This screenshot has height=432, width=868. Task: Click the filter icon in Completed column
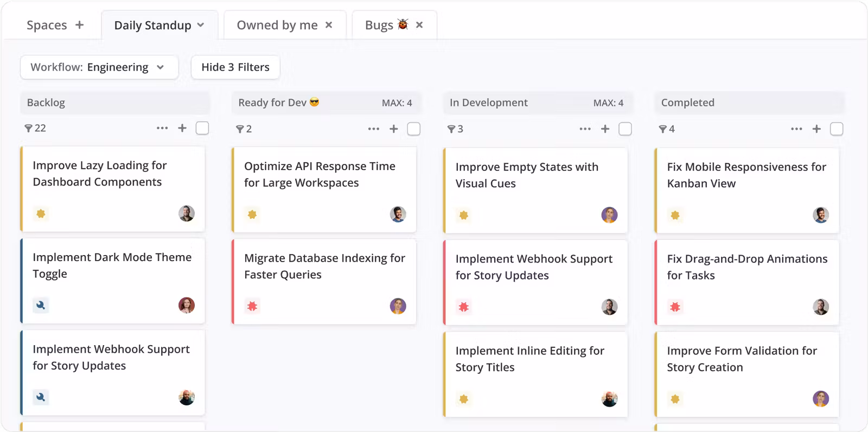tap(662, 129)
